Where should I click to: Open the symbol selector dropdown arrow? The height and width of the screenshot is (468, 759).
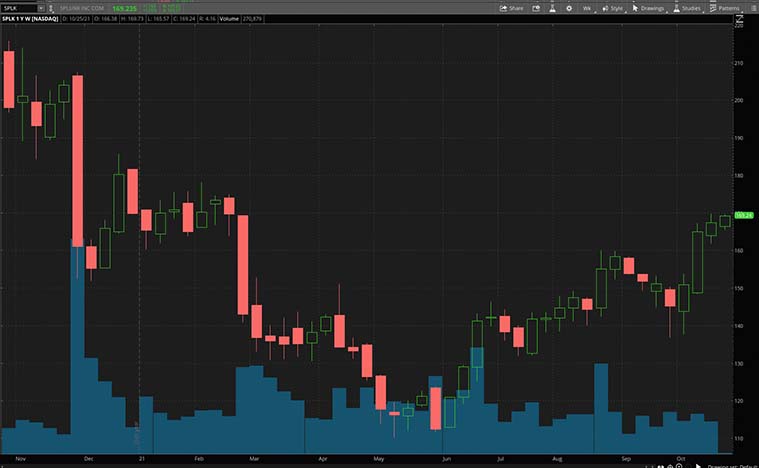click(41, 8)
